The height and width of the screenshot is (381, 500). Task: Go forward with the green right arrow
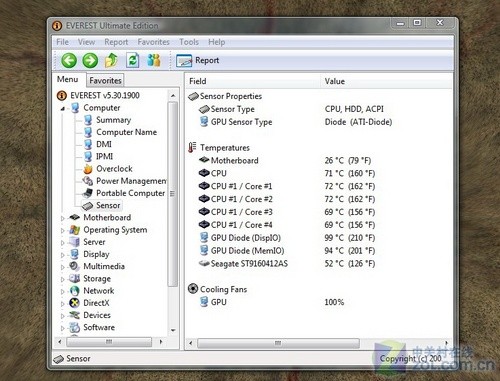(x=90, y=61)
